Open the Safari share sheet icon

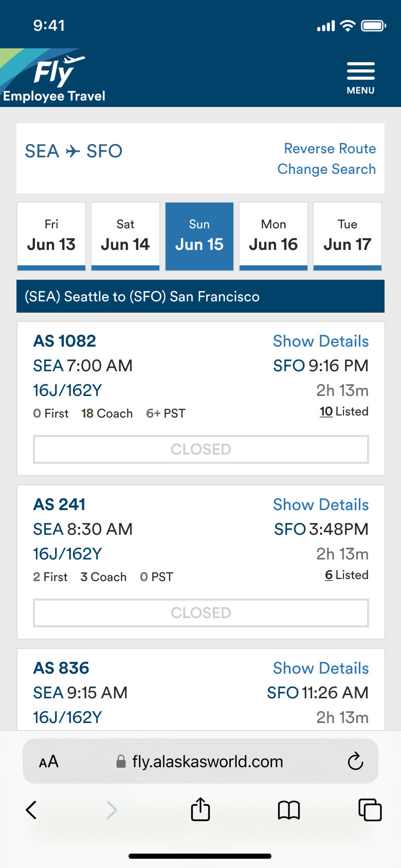point(200,810)
